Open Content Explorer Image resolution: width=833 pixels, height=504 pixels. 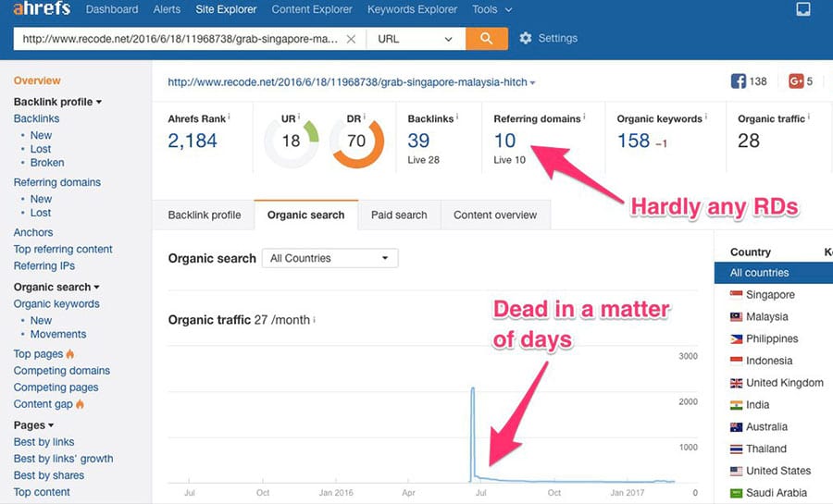click(x=312, y=9)
